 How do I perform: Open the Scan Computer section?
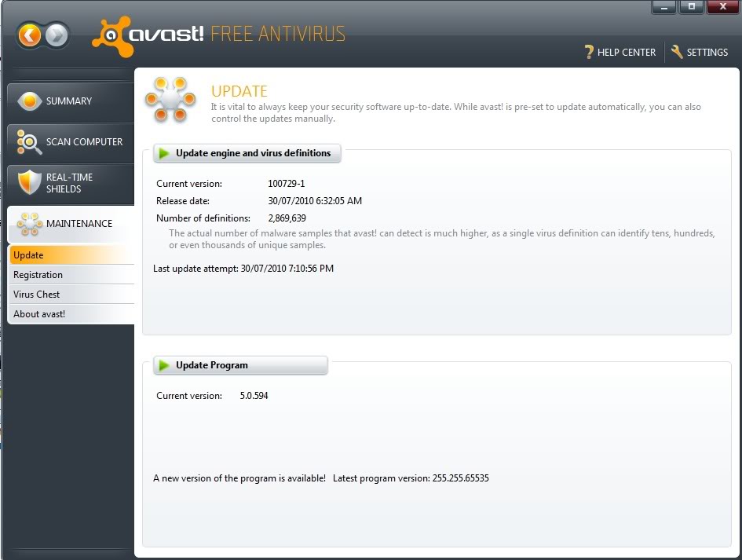[71, 141]
